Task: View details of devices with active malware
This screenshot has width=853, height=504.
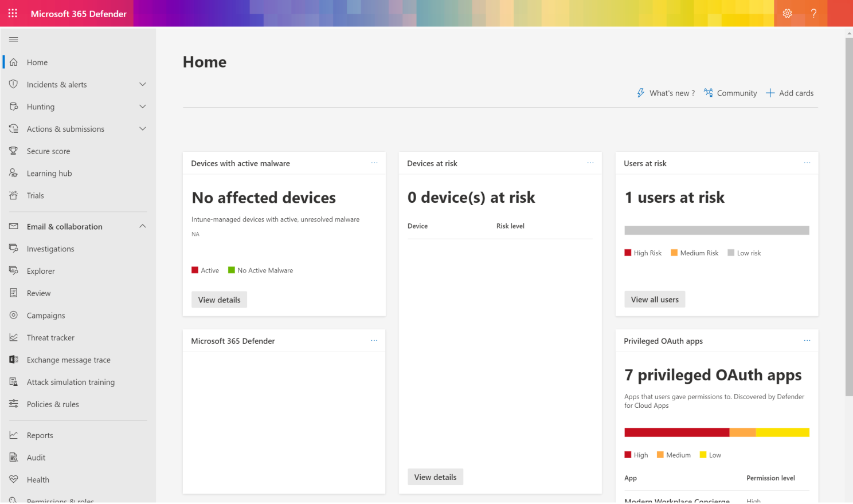Action: (219, 299)
